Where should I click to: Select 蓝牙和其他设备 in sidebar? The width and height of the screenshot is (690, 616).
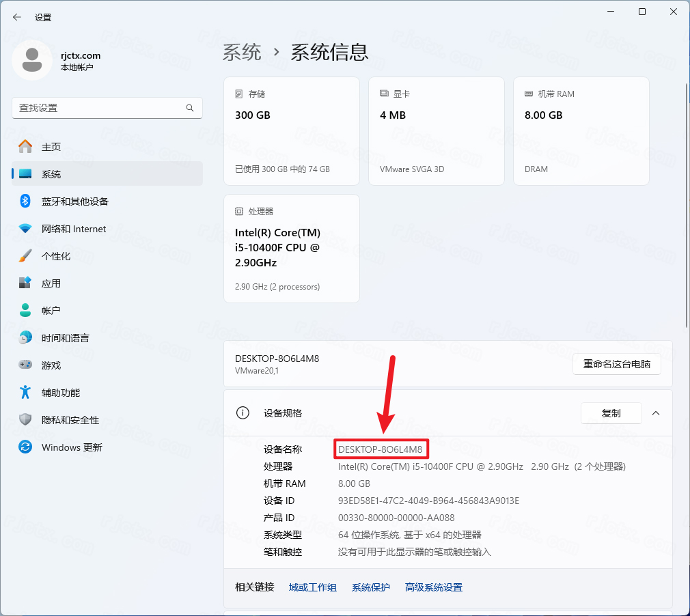(x=107, y=201)
